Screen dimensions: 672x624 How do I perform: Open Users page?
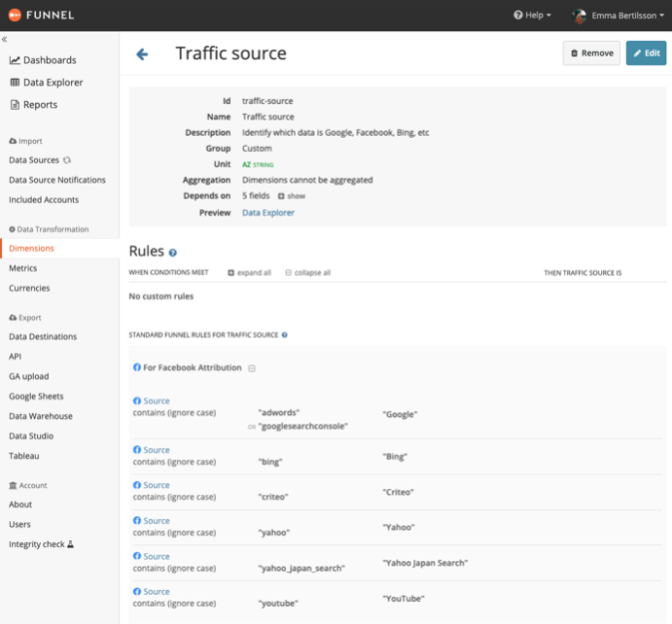(19, 524)
